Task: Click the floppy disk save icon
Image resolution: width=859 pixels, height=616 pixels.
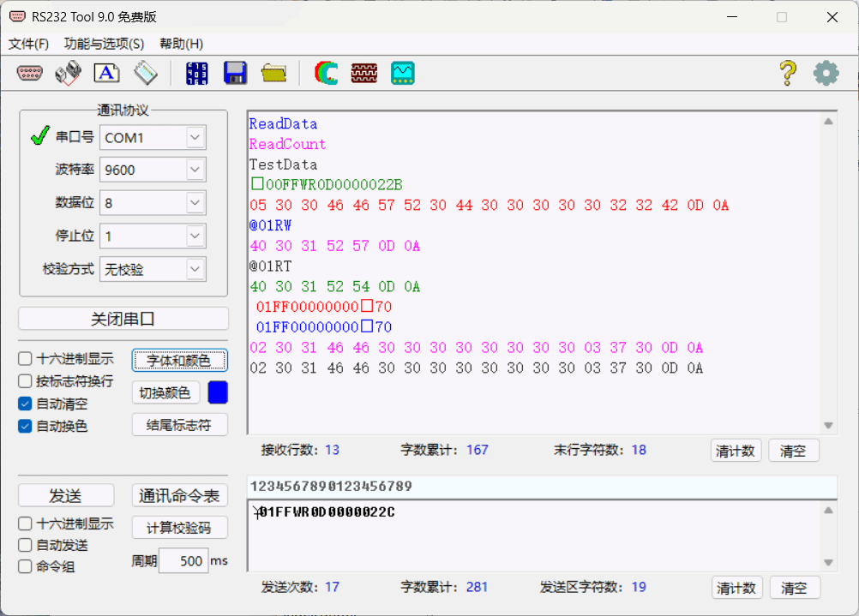Action: point(236,73)
